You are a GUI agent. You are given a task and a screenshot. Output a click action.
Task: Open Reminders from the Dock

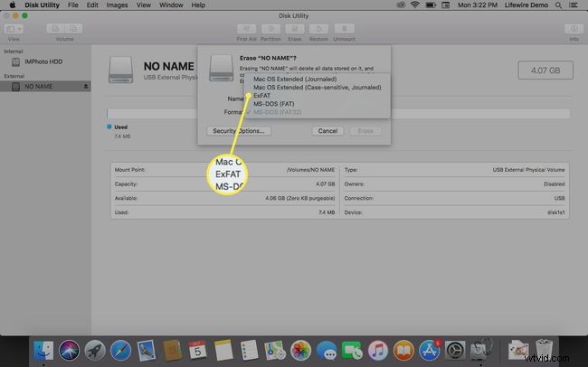coord(249,351)
